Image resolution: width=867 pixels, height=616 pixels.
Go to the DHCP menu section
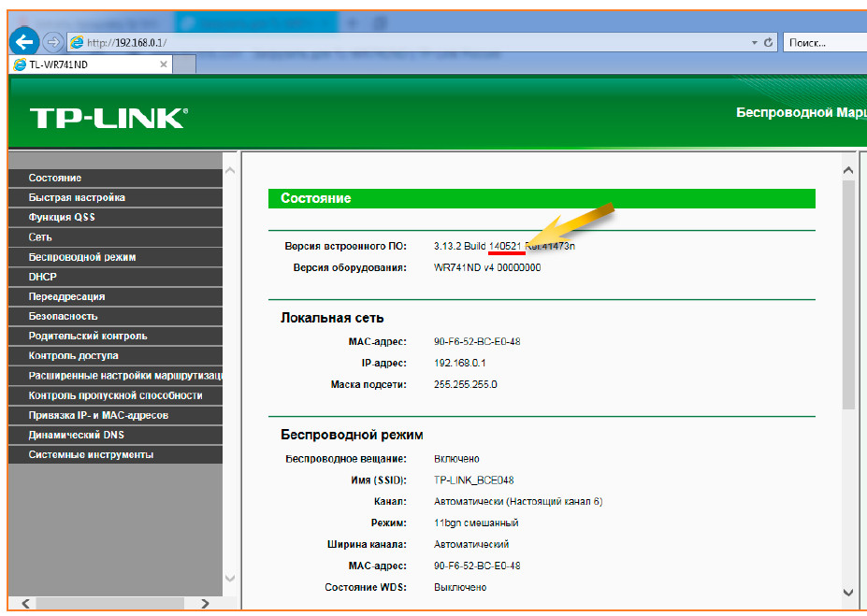(x=43, y=277)
